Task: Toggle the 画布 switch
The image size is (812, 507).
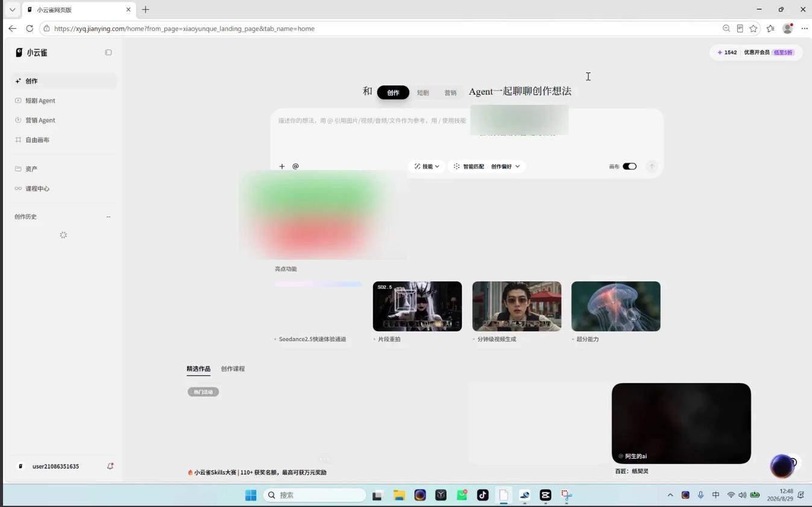Action: pyautogui.click(x=629, y=166)
